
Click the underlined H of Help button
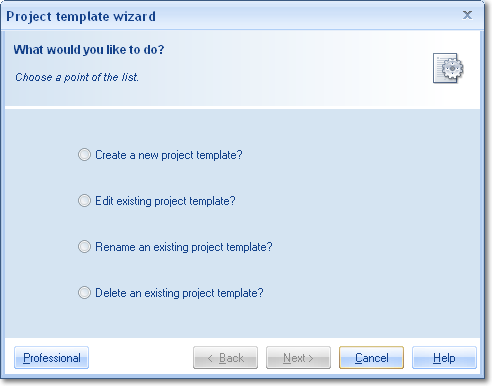point(436,358)
